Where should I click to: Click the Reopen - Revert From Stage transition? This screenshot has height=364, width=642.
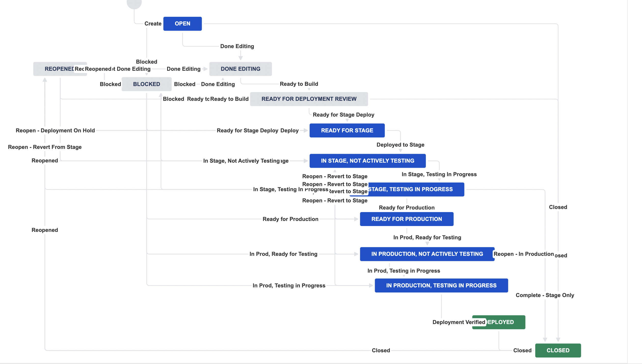tap(45, 147)
